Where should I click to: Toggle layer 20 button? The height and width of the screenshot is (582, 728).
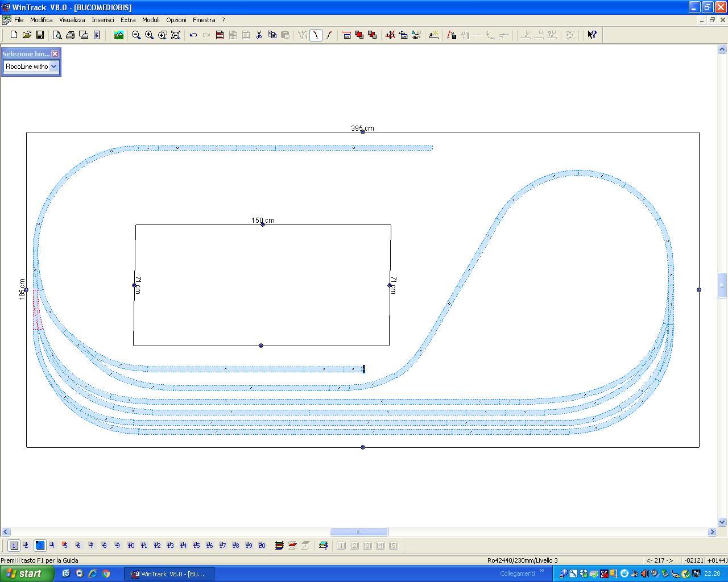click(x=262, y=545)
